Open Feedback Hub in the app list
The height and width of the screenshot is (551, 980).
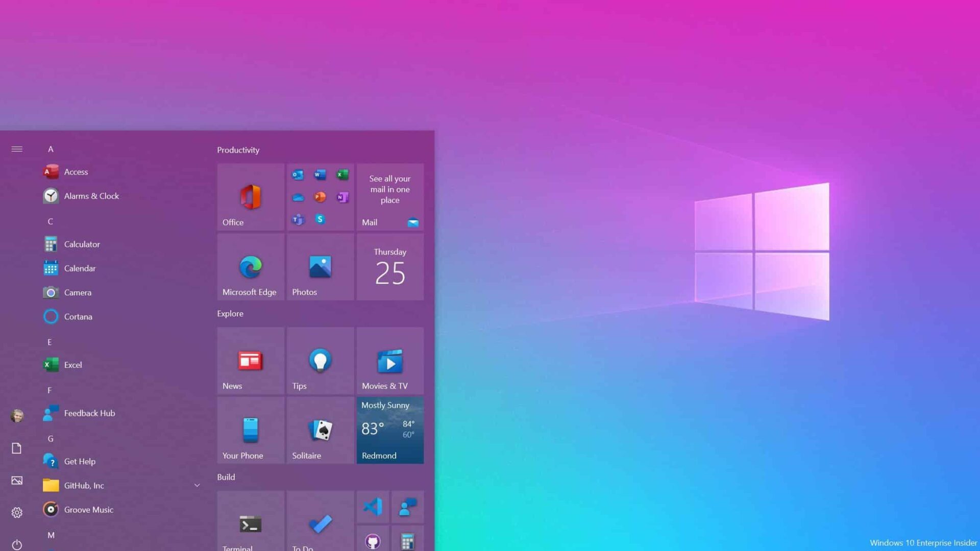[x=121, y=413]
